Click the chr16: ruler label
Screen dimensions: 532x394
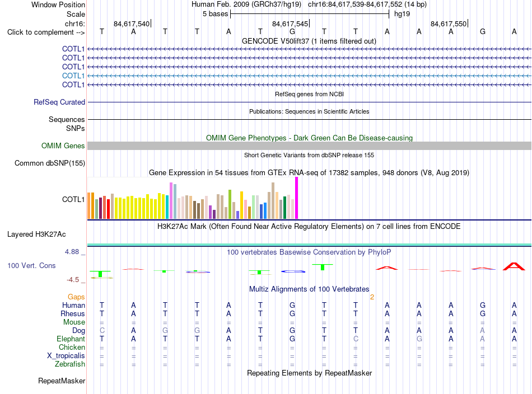pos(74,24)
